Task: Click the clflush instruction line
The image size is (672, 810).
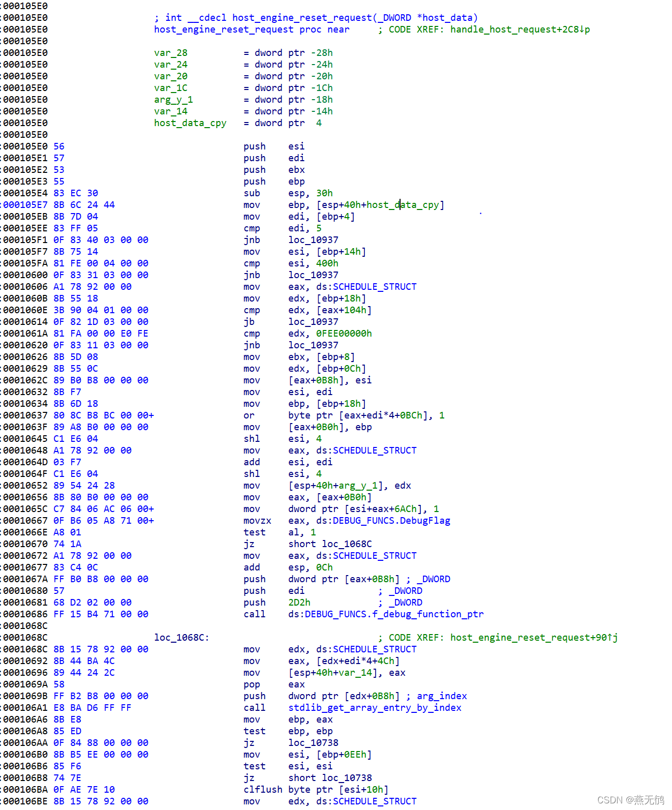Action: click(x=316, y=790)
